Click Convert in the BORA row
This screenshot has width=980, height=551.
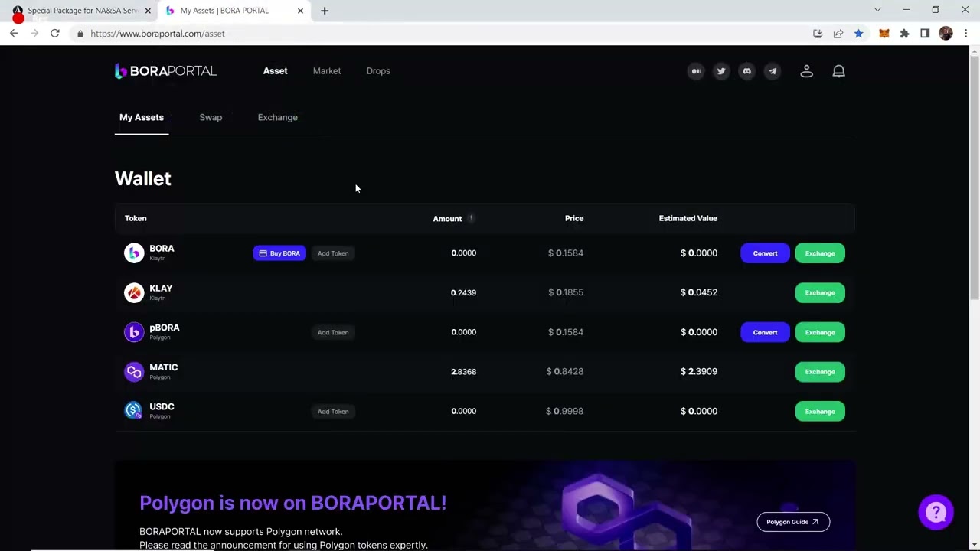[765, 253]
